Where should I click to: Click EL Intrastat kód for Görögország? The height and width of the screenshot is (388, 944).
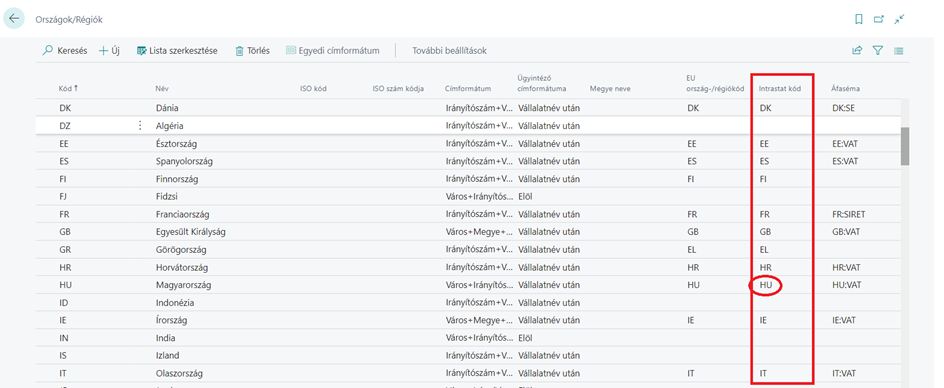(765, 249)
